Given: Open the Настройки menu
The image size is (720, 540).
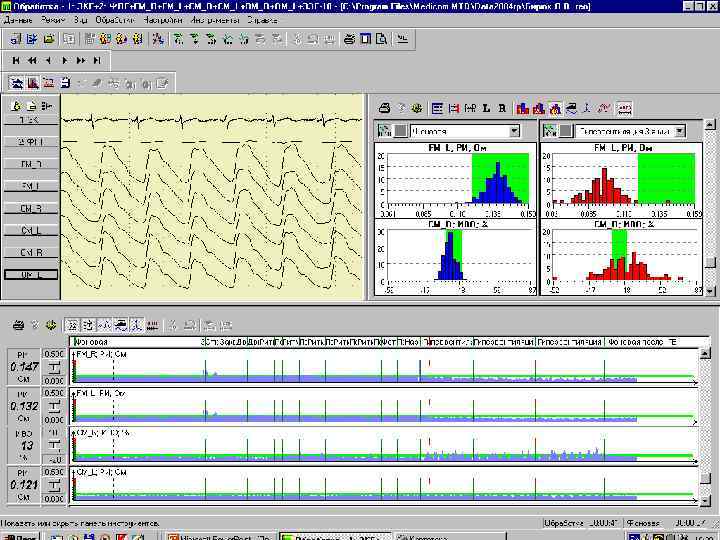Looking at the screenshot, I should 162,20.
